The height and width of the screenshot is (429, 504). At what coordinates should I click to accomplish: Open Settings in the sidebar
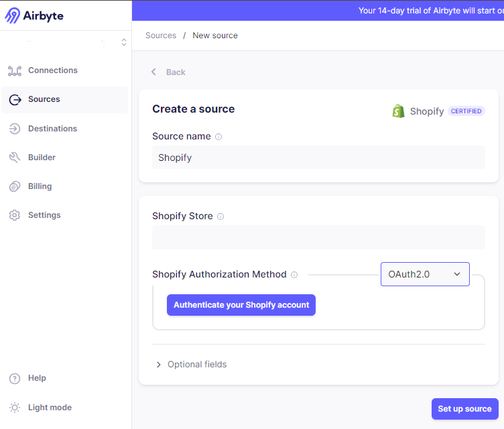44,215
